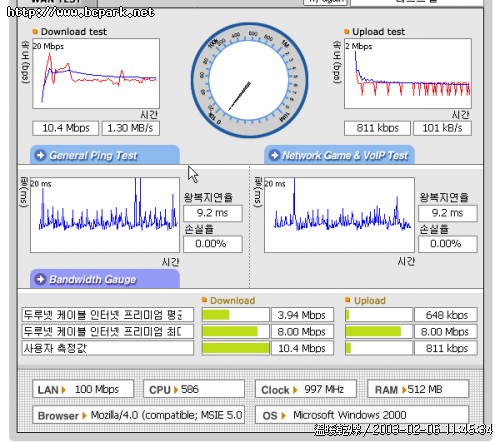Image resolution: width=500 pixels, height=442 pixels.
Task: Click the 0.00% loss field under Network Game test
Action: tap(448, 244)
